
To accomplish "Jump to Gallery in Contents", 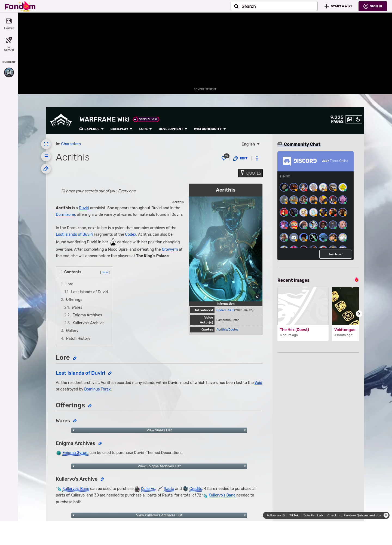I will [70, 331].
